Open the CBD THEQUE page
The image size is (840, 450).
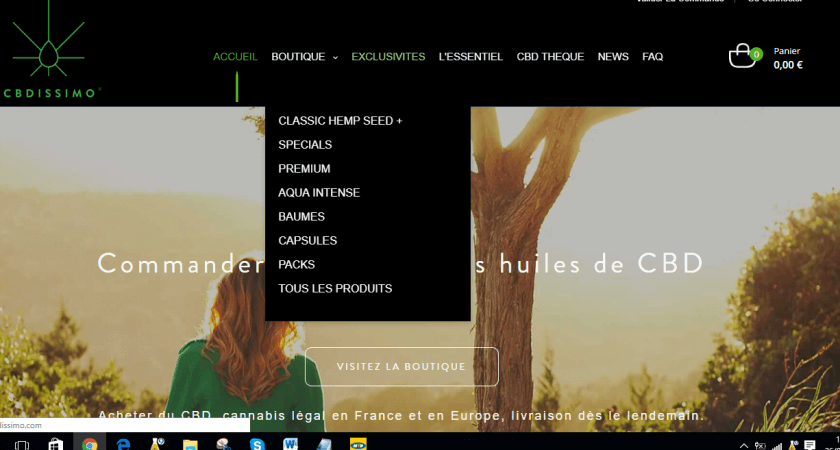pyautogui.click(x=550, y=57)
